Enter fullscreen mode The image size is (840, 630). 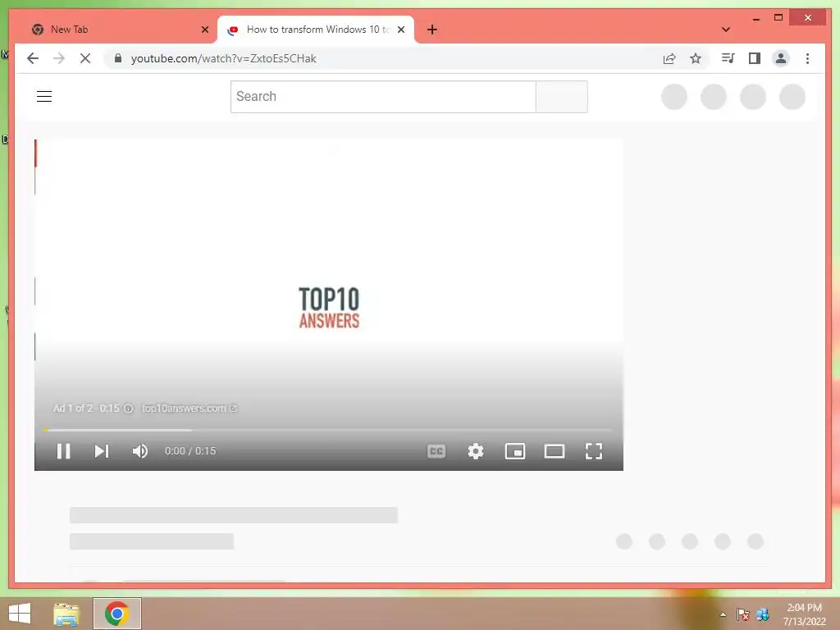click(594, 451)
